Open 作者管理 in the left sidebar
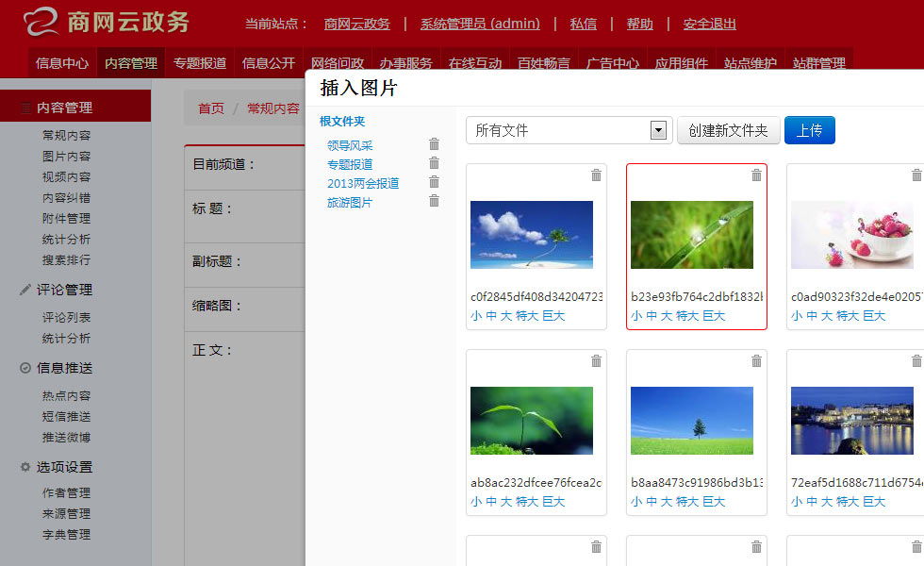The image size is (924, 566). pyautogui.click(x=67, y=492)
